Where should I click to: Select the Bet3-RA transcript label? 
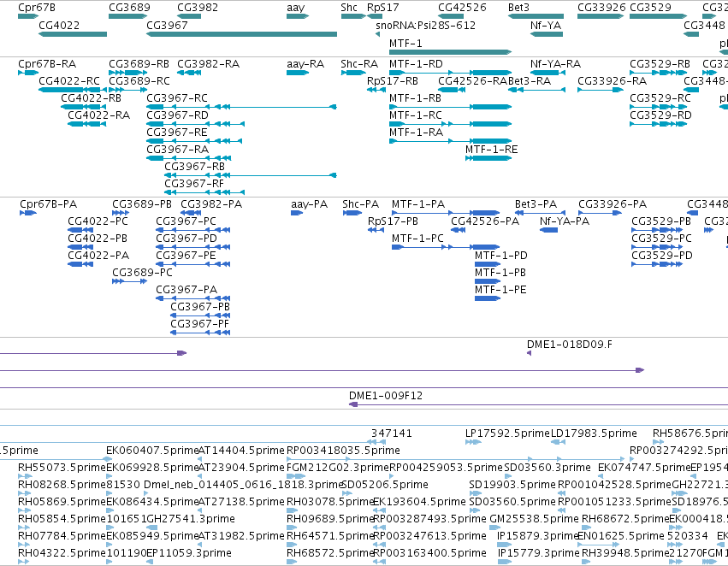click(530, 80)
